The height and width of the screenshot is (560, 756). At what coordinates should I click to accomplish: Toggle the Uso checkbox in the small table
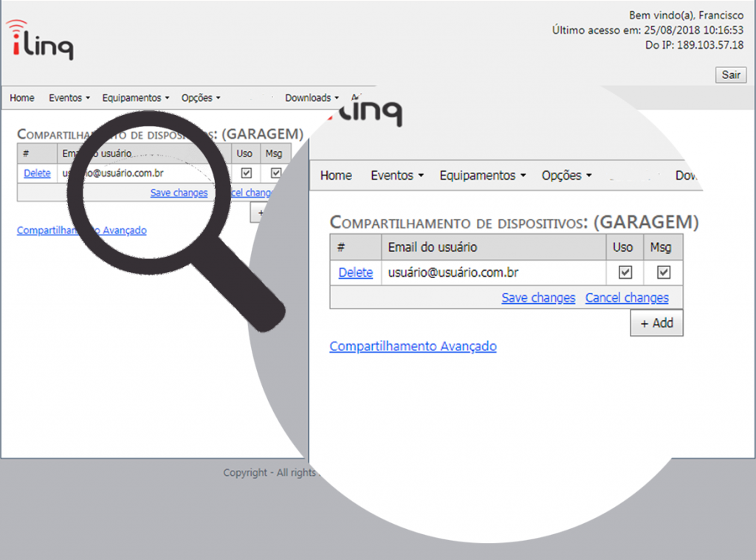(247, 173)
